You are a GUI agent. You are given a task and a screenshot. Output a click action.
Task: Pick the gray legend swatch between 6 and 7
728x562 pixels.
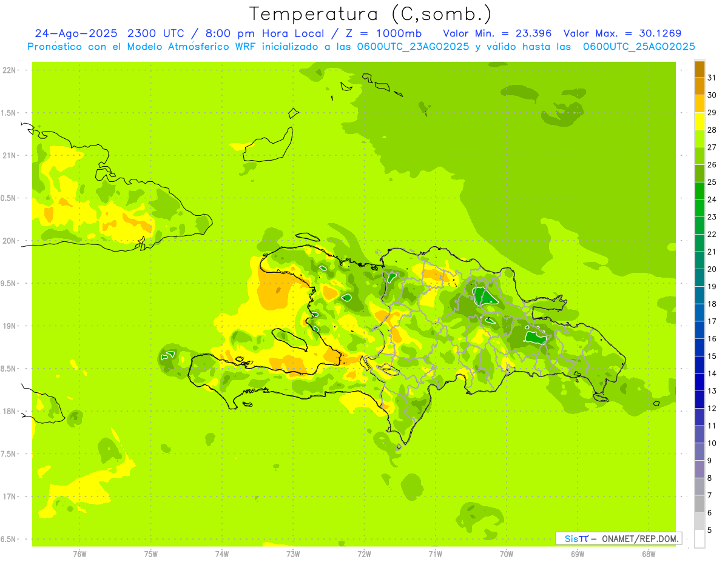(x=699, y=504)
